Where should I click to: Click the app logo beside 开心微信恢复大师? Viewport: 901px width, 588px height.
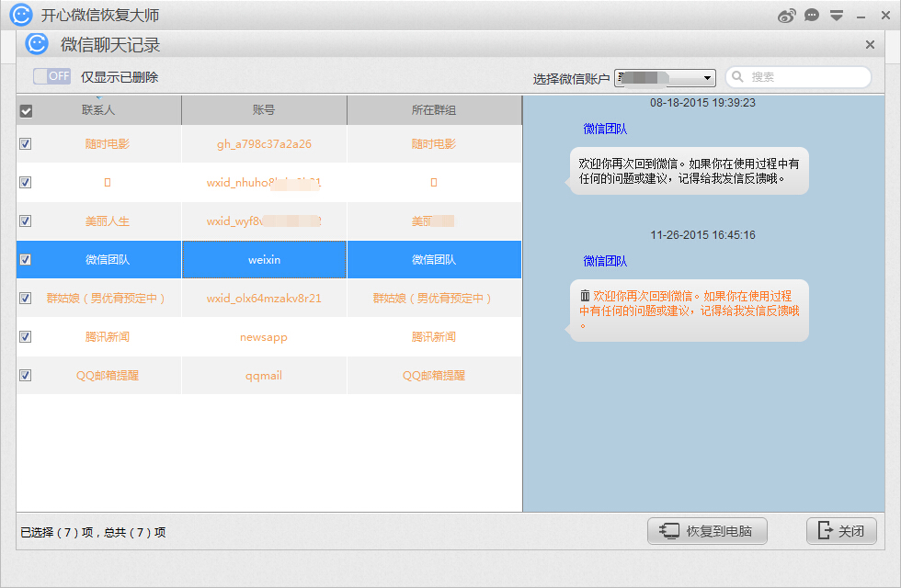[21, 15]
